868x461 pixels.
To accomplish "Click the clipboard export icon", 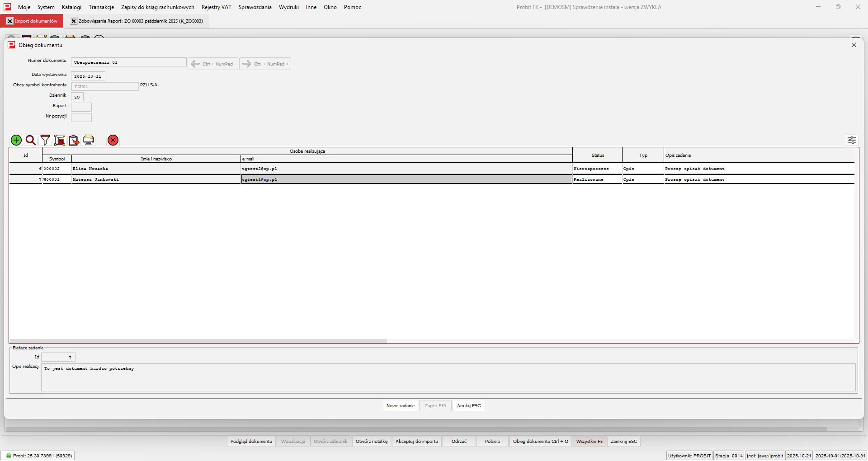I will [74, 140].
